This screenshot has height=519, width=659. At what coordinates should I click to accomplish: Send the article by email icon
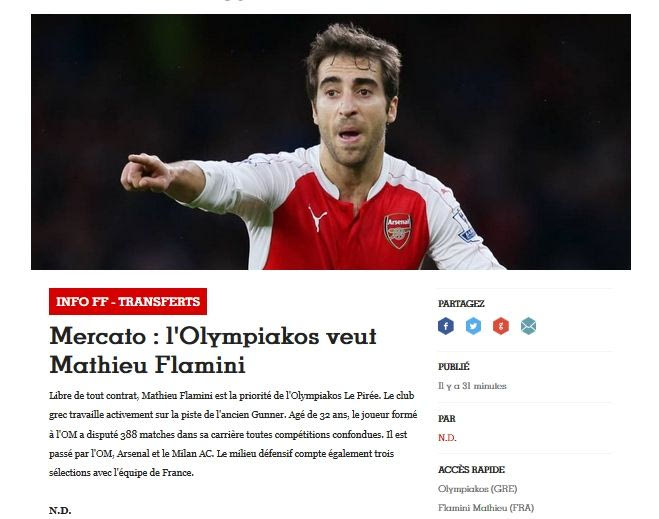point(528,326)
